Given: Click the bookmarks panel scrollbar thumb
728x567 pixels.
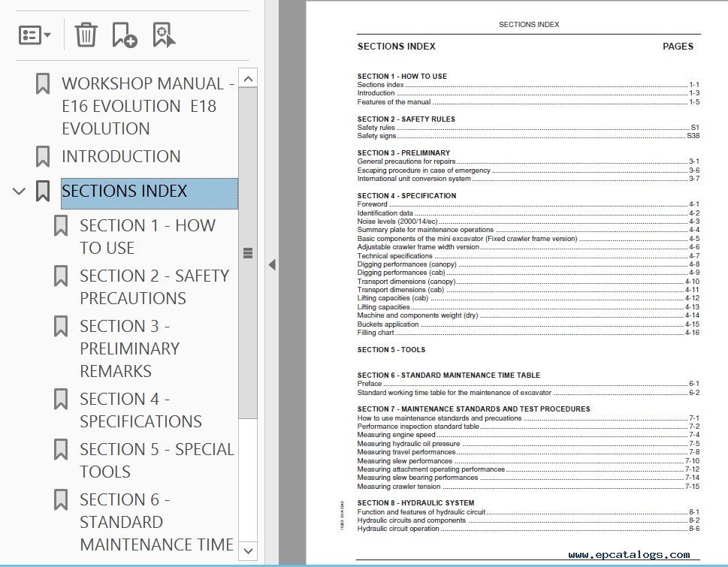Looking at the screenshot, I should (x=248, y=253).
